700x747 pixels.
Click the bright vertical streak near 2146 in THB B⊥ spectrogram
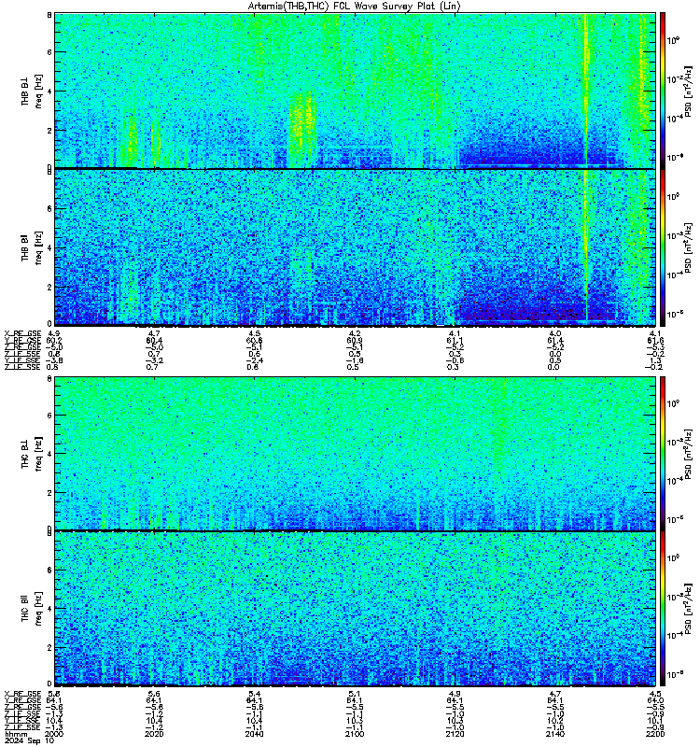tap(586, 91)
